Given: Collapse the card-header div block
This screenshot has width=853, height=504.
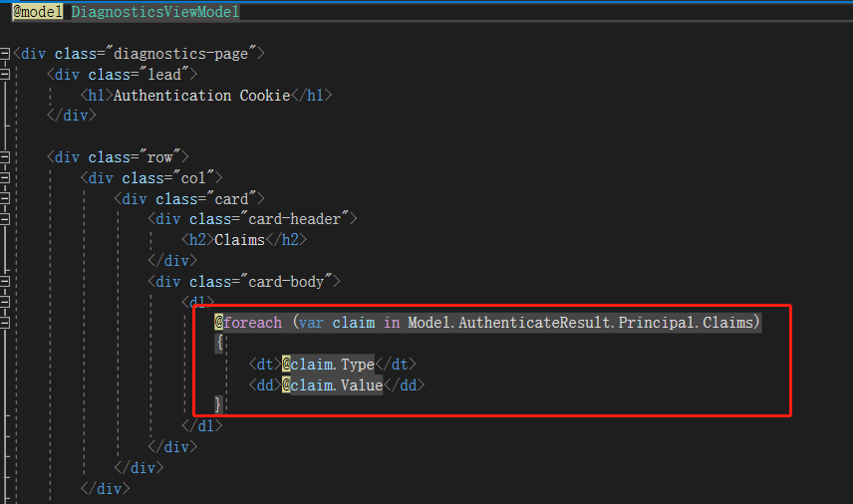Looking at the screenshot, I should coord(5,219).
